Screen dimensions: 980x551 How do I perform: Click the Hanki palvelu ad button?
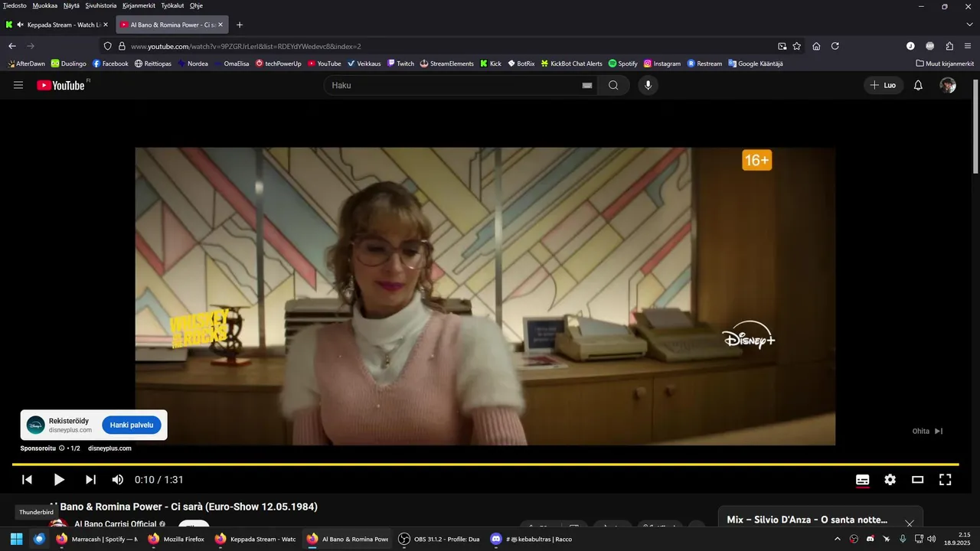click(x=132, y=425)
